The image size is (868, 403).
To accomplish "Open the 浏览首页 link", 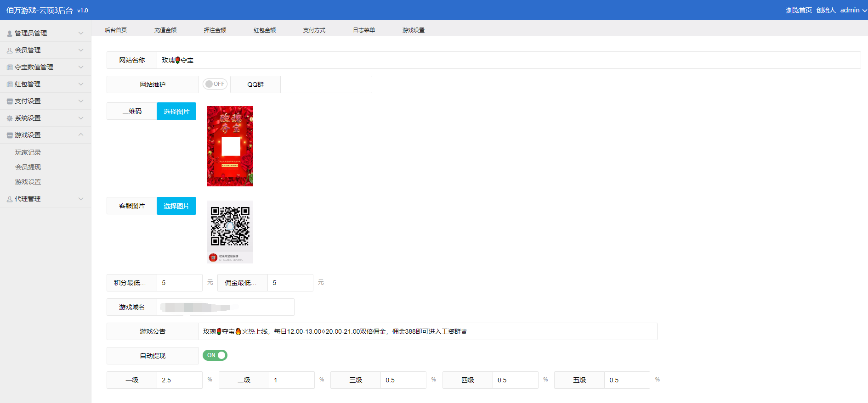I will [x=799, y=10].
